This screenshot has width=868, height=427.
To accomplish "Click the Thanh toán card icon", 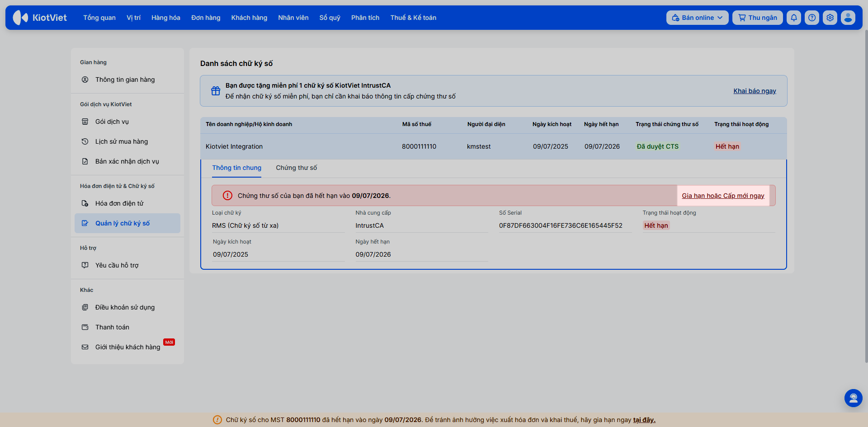I will [85, 327].
